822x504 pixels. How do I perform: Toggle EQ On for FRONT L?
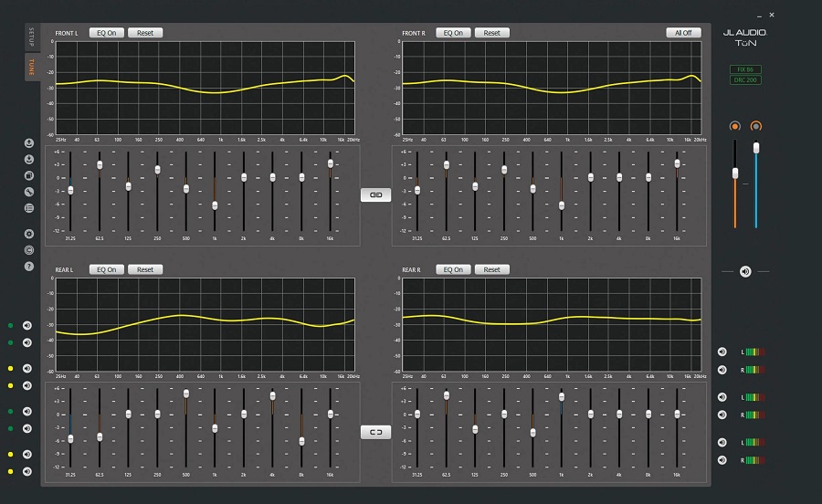coord(108,33)
